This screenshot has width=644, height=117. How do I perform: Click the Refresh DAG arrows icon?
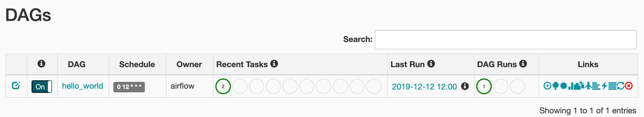click(x=621, y=86)
